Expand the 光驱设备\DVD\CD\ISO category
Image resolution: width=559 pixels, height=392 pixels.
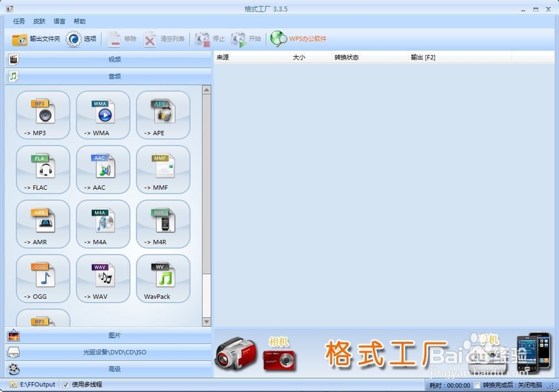tap(108, 352)
